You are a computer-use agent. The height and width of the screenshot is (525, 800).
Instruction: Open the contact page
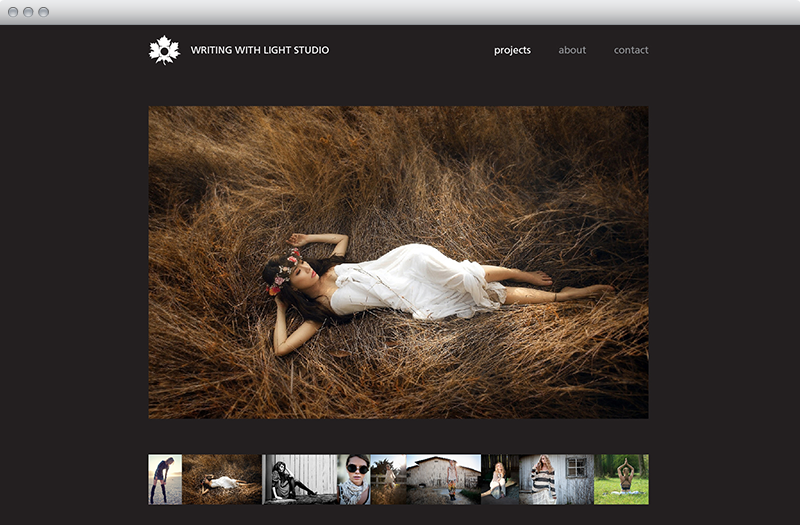(631, 50)
